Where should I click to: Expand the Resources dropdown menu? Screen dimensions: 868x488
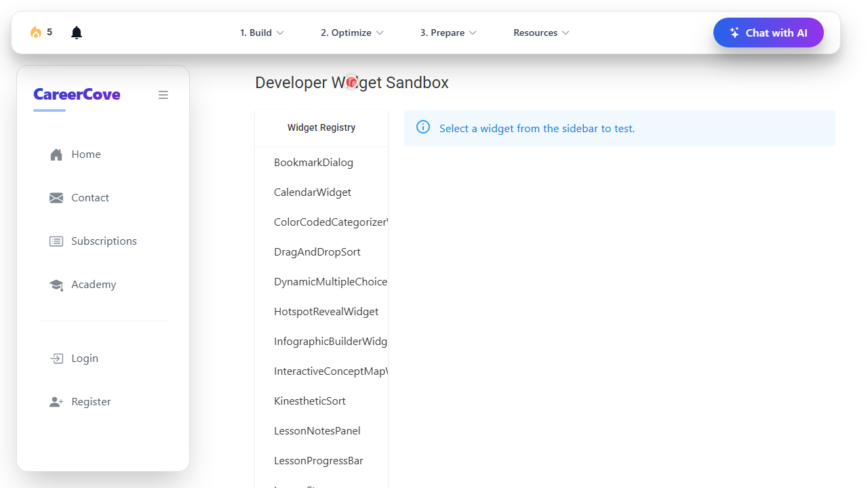point(541,33)
